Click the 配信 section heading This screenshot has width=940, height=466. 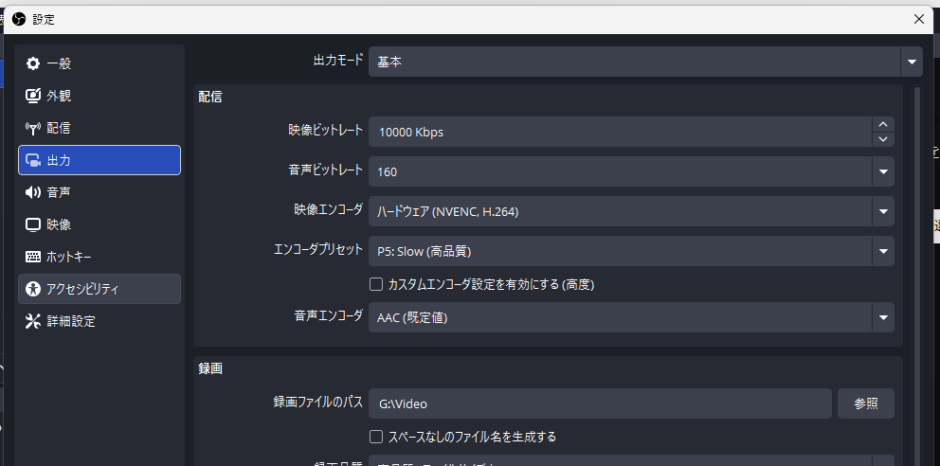210,97
